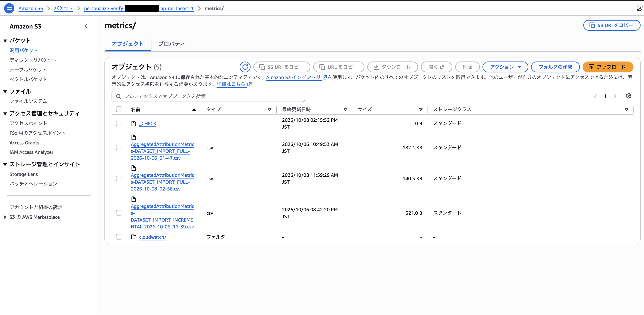Image resolution: width=644 pixels, height=315 pixels.
Task: Click external link icon after Amazon S3 インベントリ
Action: point(325,77)
